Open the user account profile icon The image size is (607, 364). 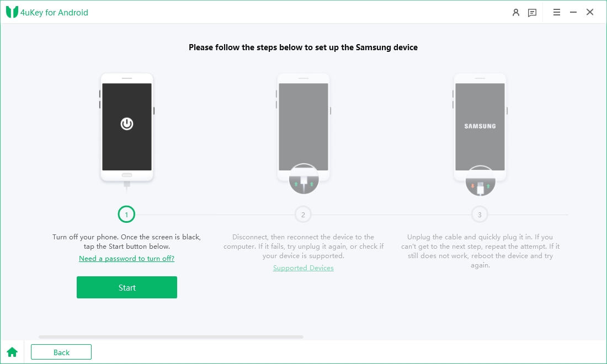click(516, 12)
